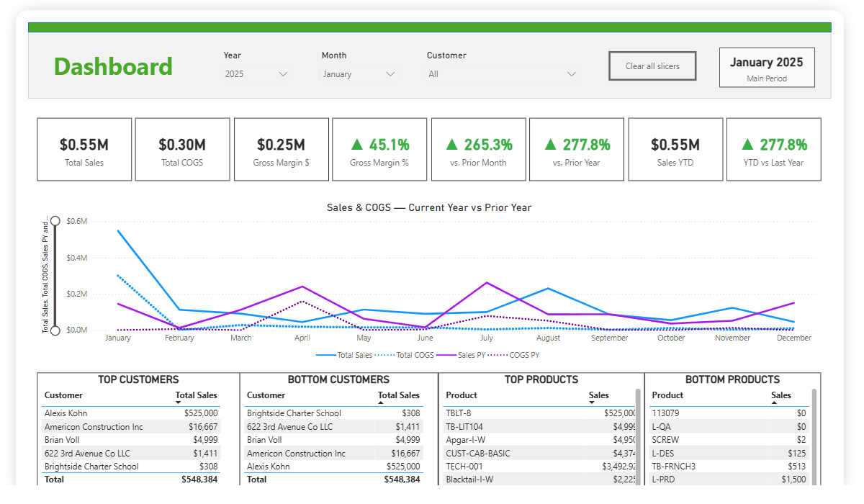Click the January axis label on the chart

[118, 338]
